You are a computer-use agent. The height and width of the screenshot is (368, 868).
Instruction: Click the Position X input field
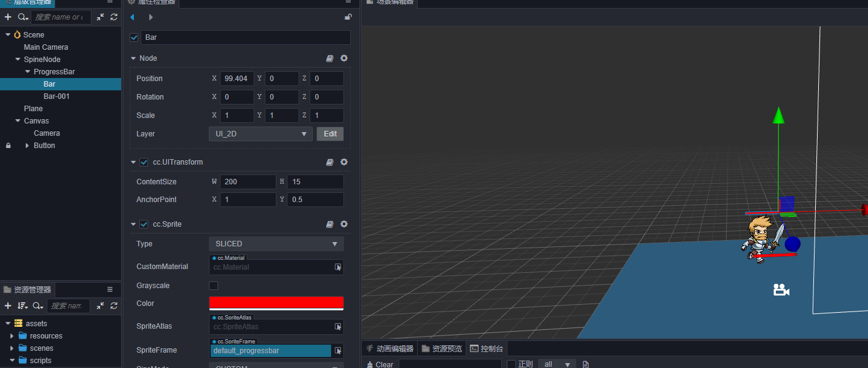(237, 79)
